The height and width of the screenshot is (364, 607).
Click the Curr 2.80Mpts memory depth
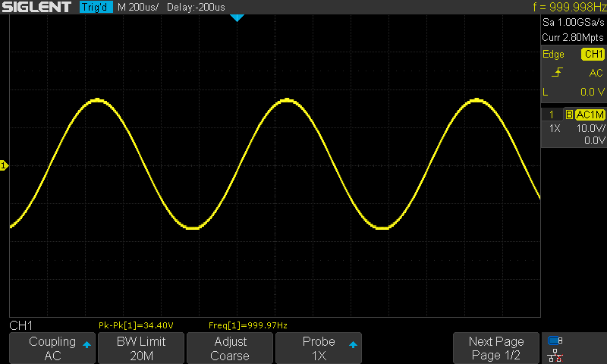(x=573, y=37)
